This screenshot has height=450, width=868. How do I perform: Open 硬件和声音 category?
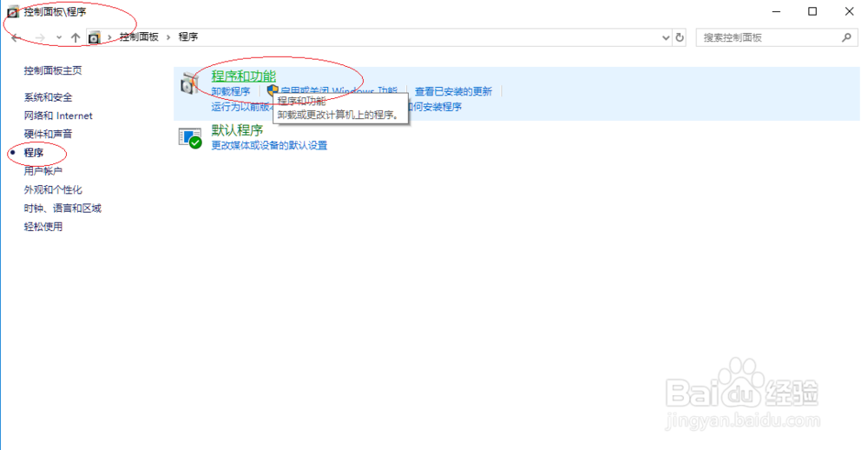48,134
